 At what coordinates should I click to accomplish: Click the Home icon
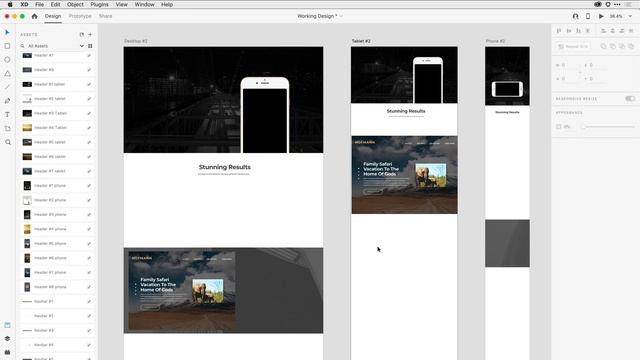(x=34, y=16)
